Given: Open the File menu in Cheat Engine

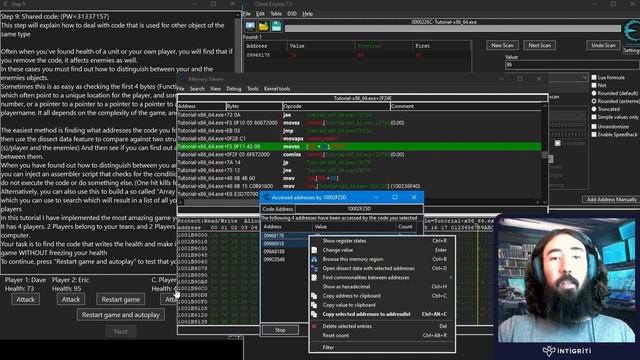Looking at the screenshot, I should click(x=247, y=13).
